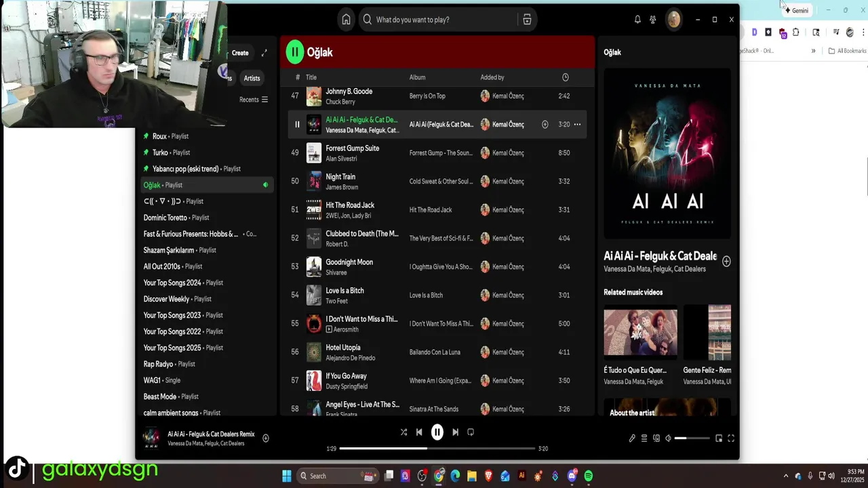Pause the Oğlak playlist with the green header button
Image resolution: width=868 pixels, height=488 pixels.
pyautogui.click(x=294, y=52)
